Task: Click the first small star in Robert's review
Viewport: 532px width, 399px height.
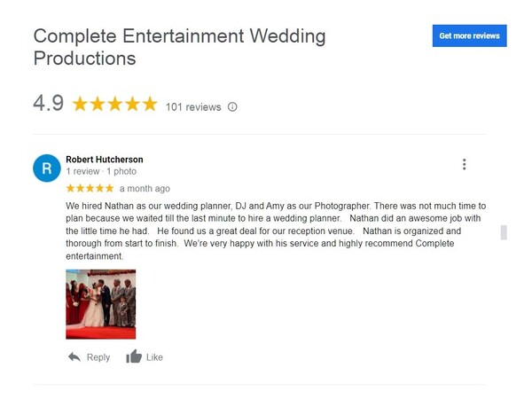Action: click(x=70, y=188)
